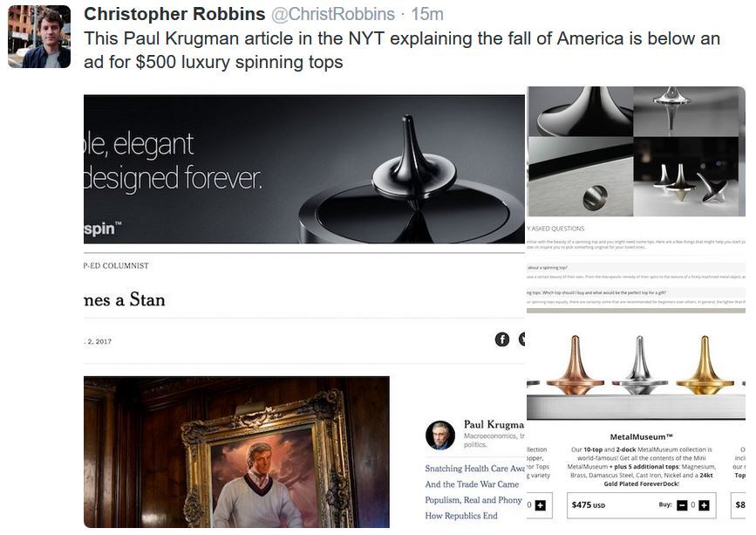Click the plus button in the leftmost product box
This screenshot has height=535, width=756.
pos(540,505)
